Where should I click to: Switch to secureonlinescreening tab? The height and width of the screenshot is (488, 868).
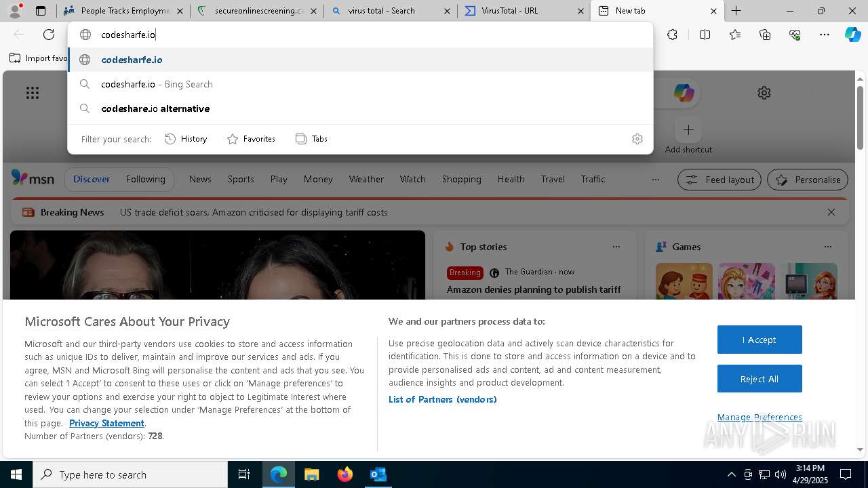256,11
